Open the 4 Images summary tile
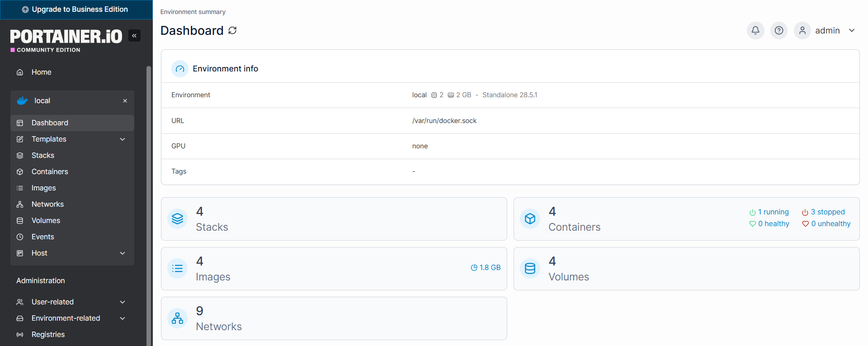The height and width of the screenshot is (346, 868). click(334, 269)
